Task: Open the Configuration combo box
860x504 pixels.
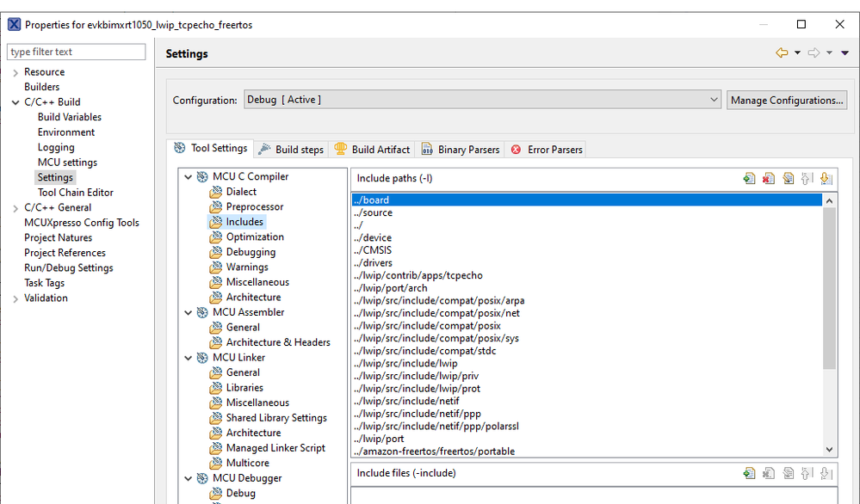Action: [482, 100]
